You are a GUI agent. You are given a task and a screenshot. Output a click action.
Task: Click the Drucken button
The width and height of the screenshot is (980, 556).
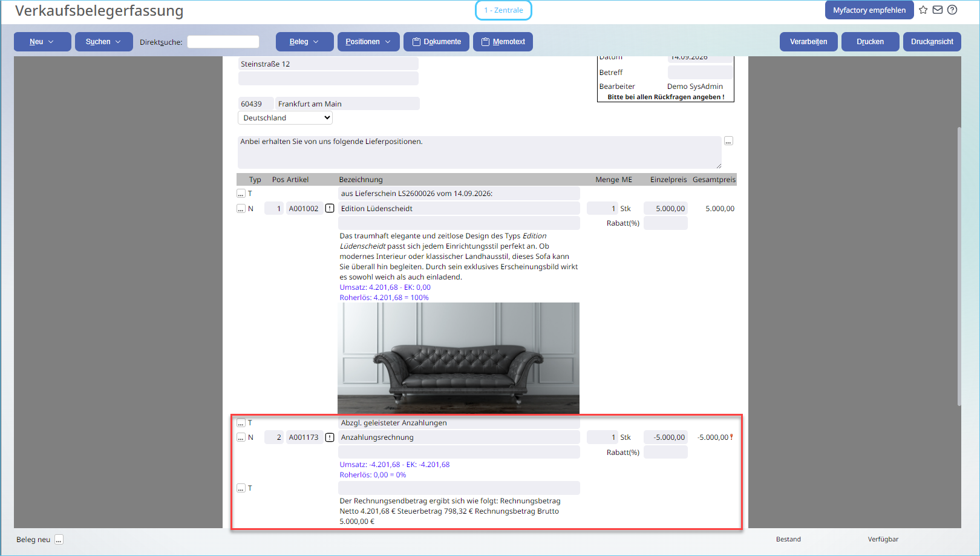pos(870,42)
